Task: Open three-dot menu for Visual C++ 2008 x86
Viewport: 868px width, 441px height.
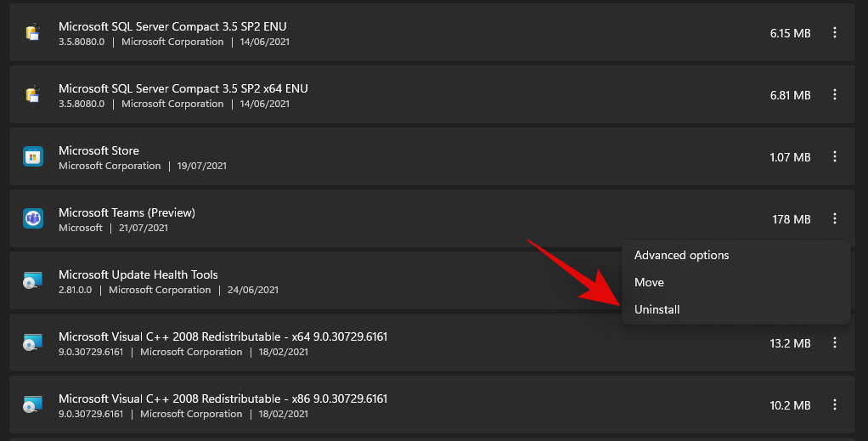Action: click(834, 405)
